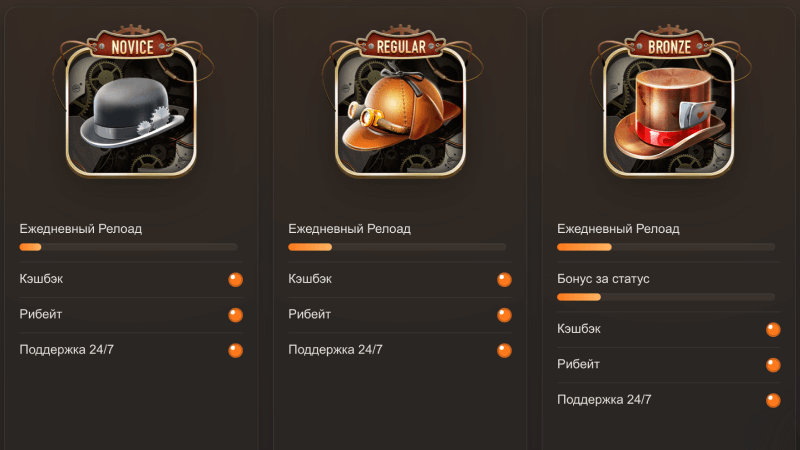The width and height of the screenshot is (800, 450).
Task: Click the NOVICE banner badge
Action: click(x=132, y=46)
